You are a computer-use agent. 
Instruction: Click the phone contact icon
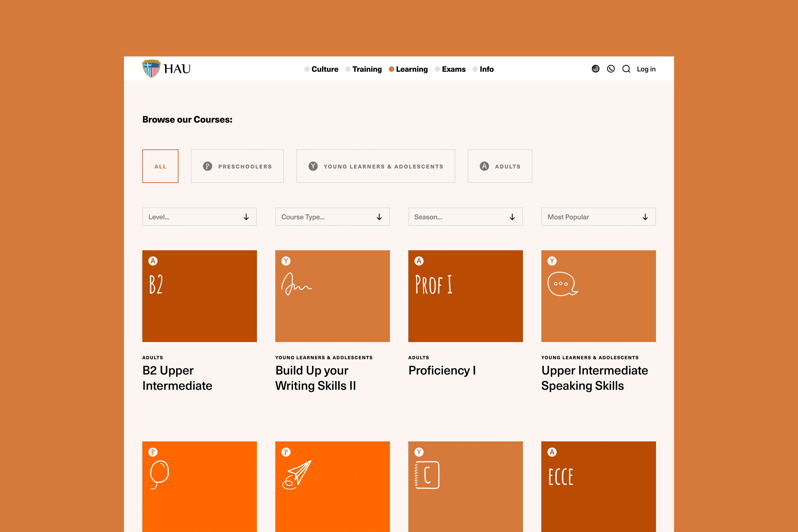pos(611,69)
